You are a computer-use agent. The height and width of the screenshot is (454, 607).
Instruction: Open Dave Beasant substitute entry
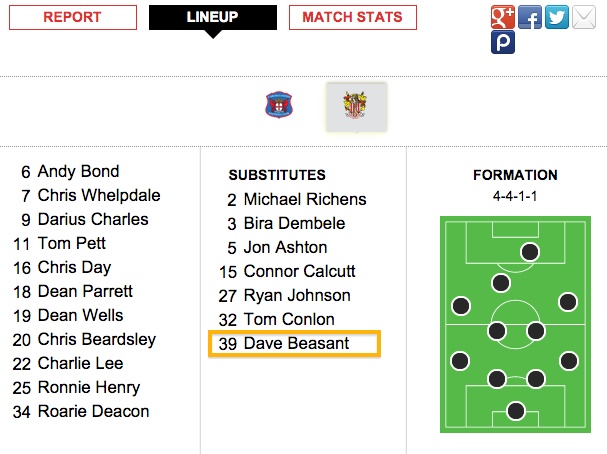pyautogui.click(x=294, y=344)
